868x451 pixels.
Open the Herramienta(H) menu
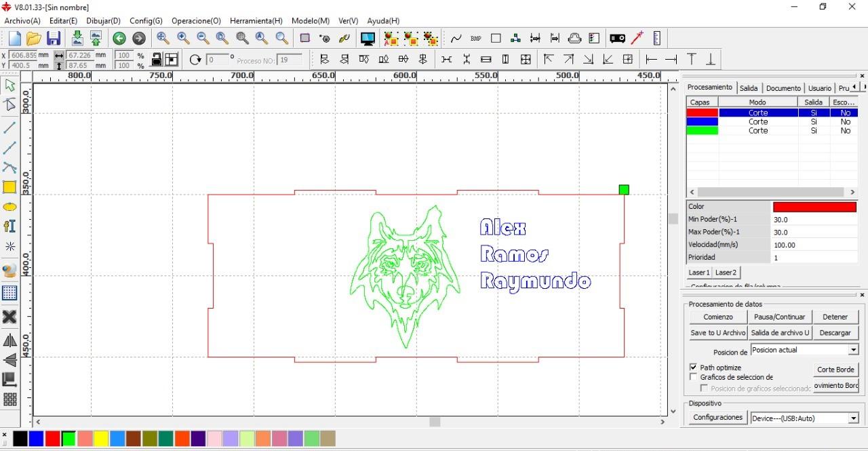click(x=256, y=21)
